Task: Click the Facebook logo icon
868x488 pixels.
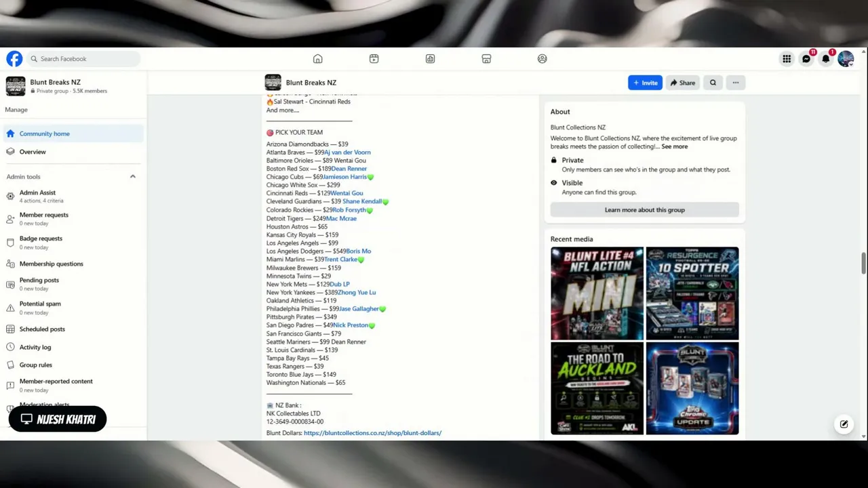Action: 14,59
